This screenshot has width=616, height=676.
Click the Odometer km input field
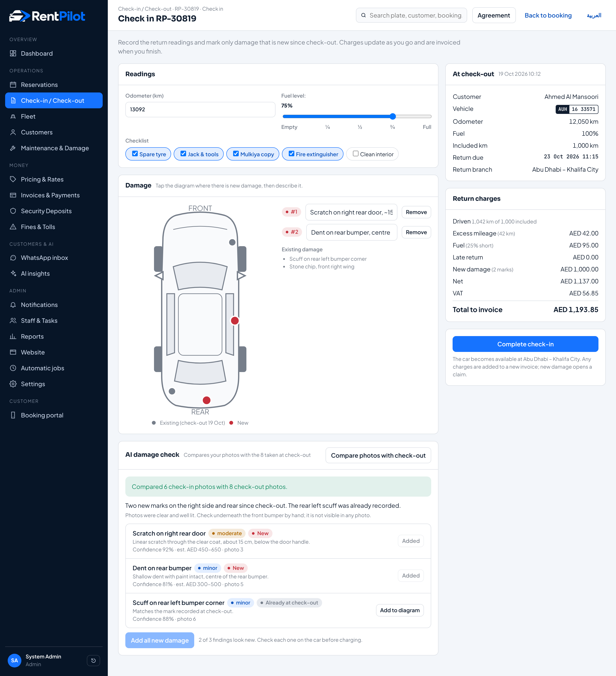click(x=200, y=109)
